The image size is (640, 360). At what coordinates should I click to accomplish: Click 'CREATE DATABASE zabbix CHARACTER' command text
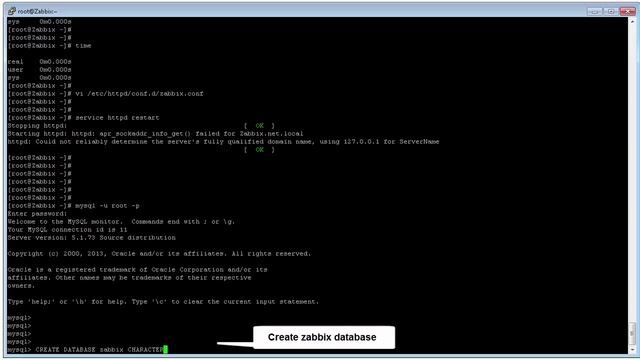click(99, 350)
